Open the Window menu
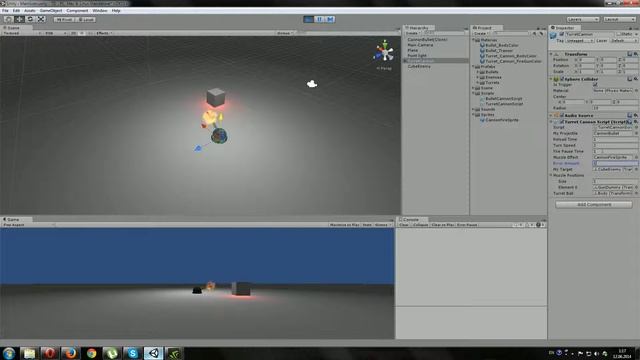 pyautogui.click(x=100, y=11)
